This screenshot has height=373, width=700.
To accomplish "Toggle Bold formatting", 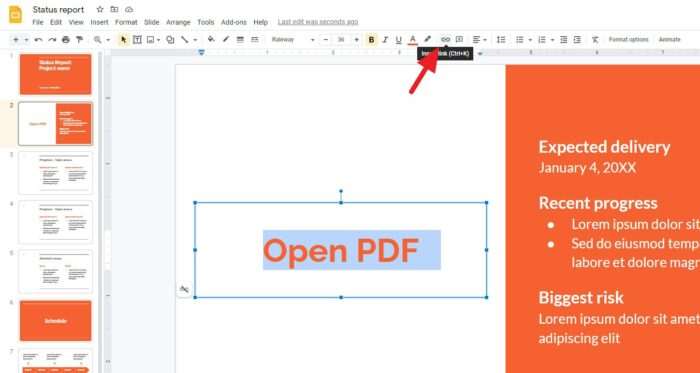I will click(371, 40).
